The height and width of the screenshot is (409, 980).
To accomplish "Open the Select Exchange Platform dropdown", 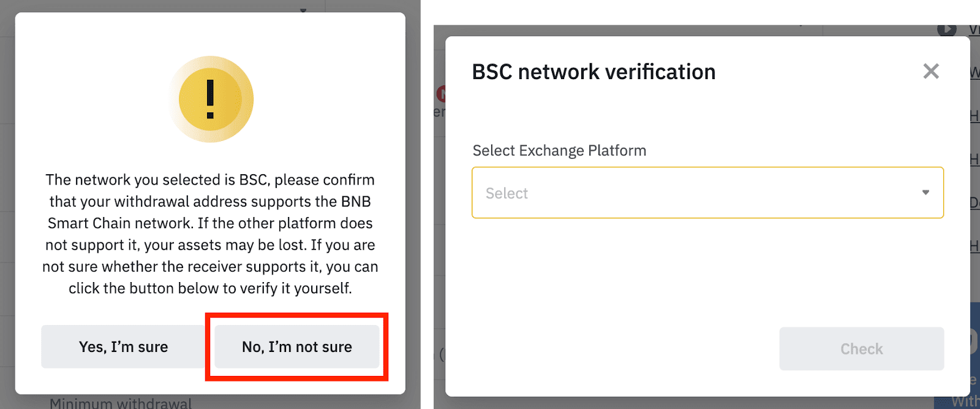I will tap(707, 193).
